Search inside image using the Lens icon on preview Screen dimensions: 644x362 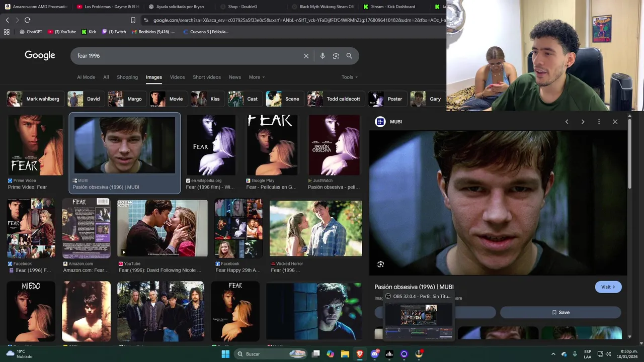pyautogui.click(x=381, y=264)
